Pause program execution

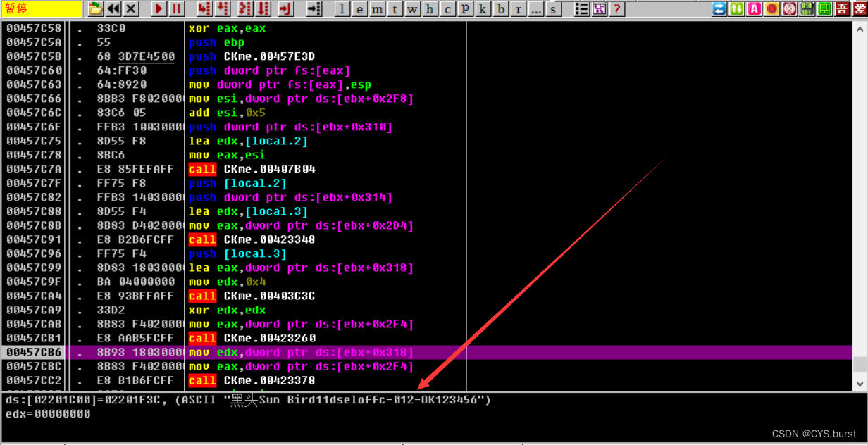pyautogui.click(x=175, y=9)
